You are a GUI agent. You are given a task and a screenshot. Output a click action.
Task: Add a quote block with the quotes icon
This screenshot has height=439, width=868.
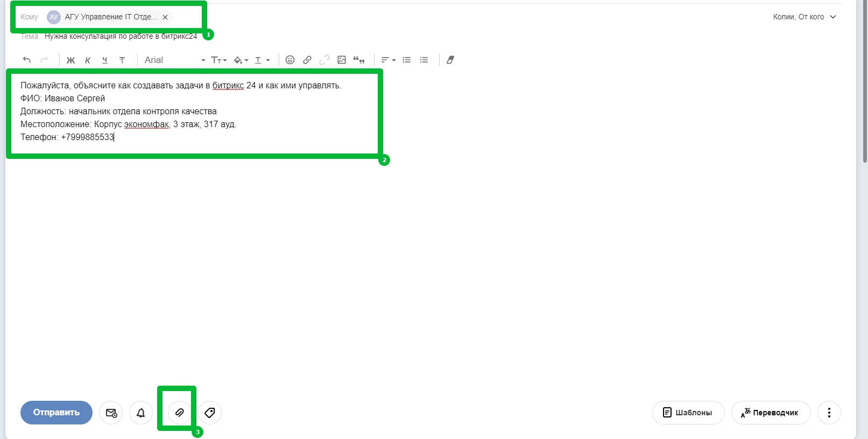pyautogui.click(x=359, y=60)
